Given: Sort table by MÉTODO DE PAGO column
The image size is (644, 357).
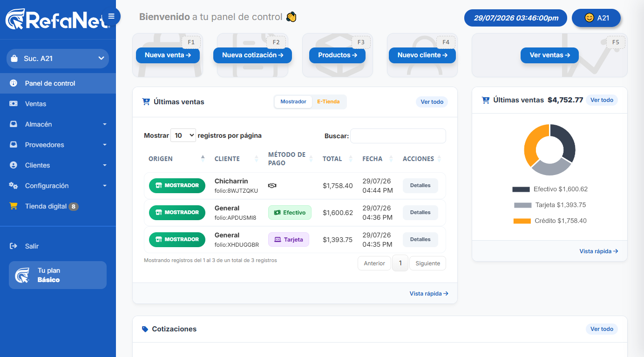Looking at the screenshot, I should pyautogui.click(x=291, y=159).
